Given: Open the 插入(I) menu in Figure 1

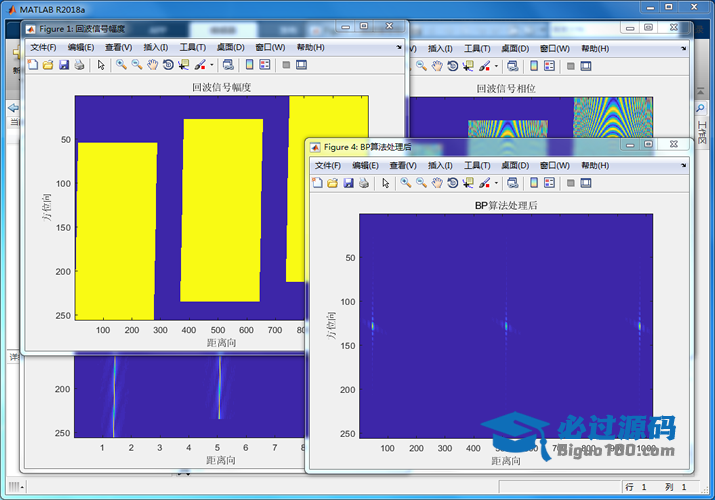Looking at the screenshot, I should click(x=155, y=47).
